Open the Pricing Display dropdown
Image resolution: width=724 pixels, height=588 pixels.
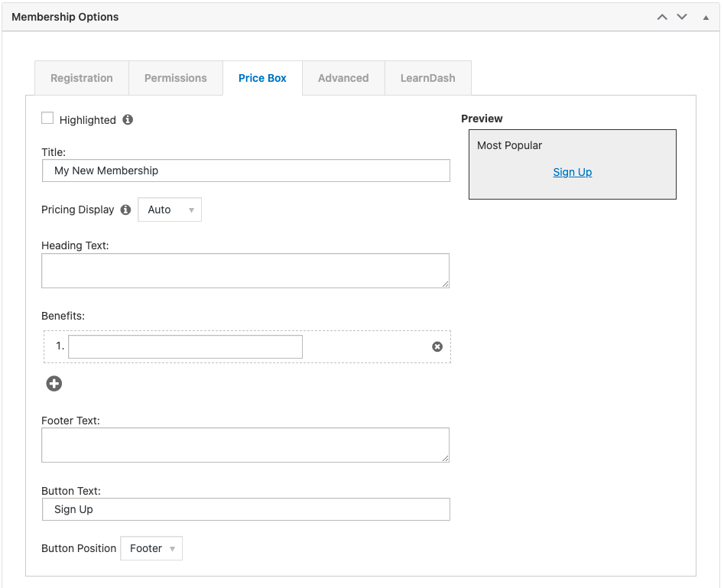(170, 210)
